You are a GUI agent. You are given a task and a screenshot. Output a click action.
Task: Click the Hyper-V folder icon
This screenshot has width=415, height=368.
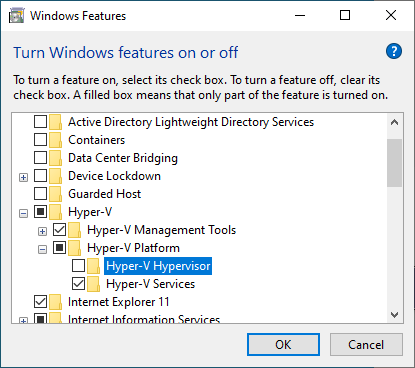(56, 212)
